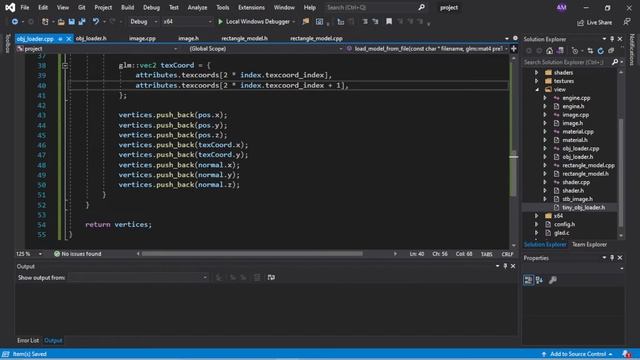Switch to Team Explorer tab
This screenshot has width=640, height=360.
(x=589, y=244)
